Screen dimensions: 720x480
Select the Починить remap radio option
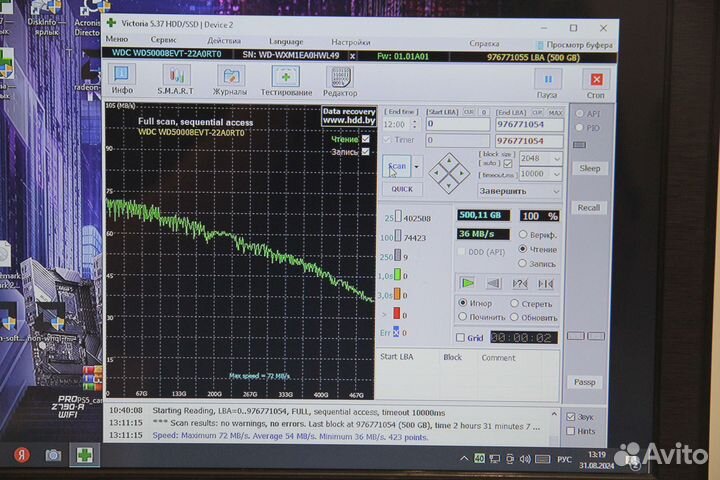(x=462, y=316)
